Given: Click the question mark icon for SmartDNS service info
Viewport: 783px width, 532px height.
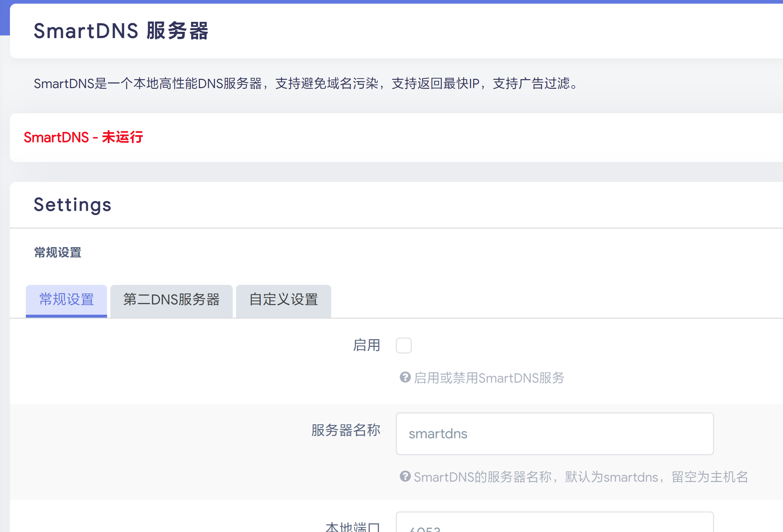Looking at the screenshot, I should coord(405,378).
